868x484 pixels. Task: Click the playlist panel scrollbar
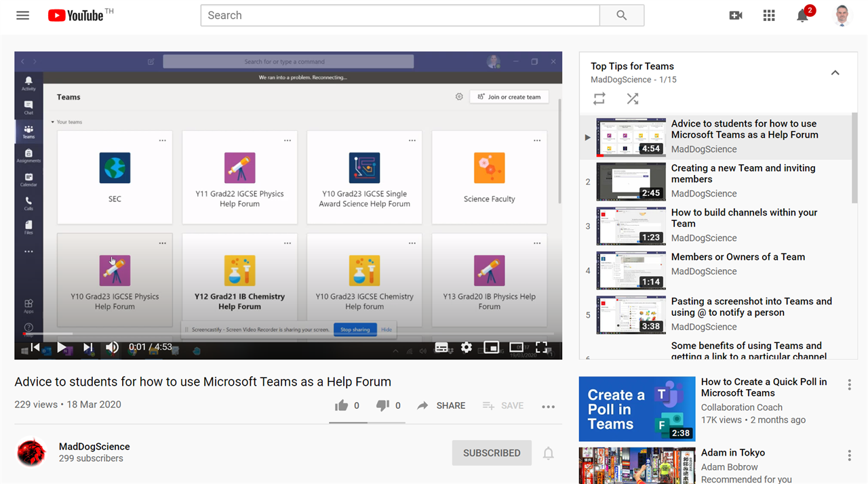pyautogui.click(x=854, y=158)
